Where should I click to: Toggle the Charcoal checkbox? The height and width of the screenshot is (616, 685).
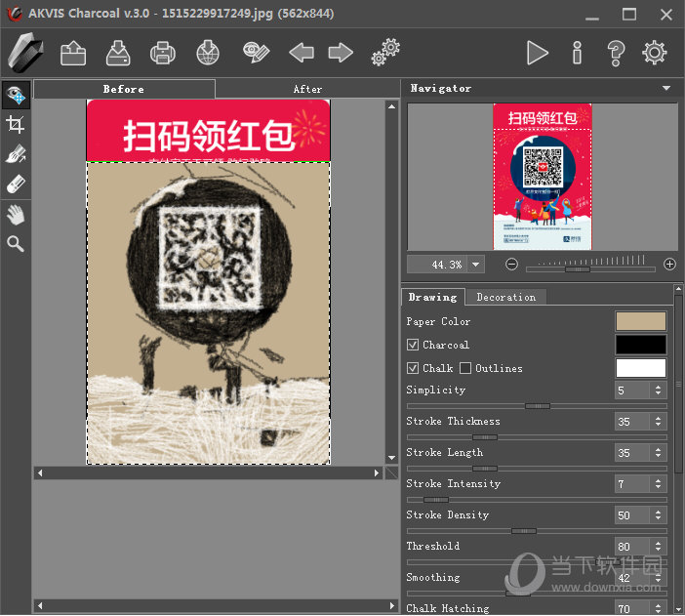[x=413, y=345]
